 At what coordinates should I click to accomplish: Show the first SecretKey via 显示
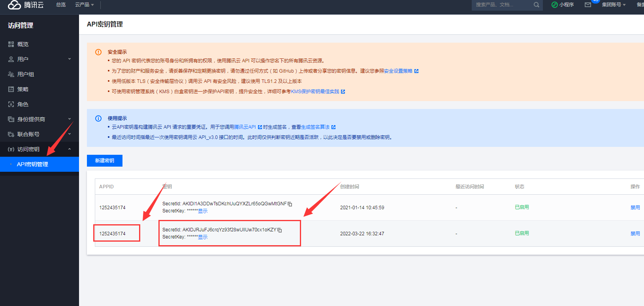(203, 211)
